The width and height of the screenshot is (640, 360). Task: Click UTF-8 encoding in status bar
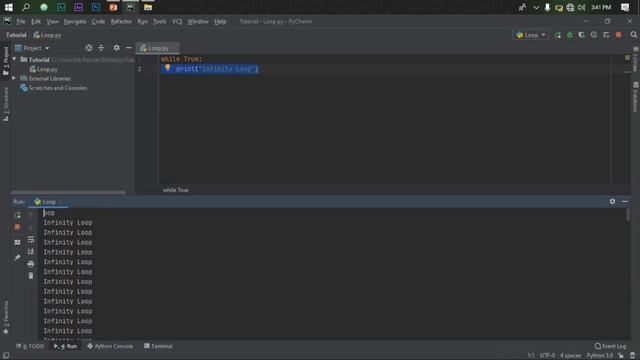pyautogui.click(x=547, y=356)
